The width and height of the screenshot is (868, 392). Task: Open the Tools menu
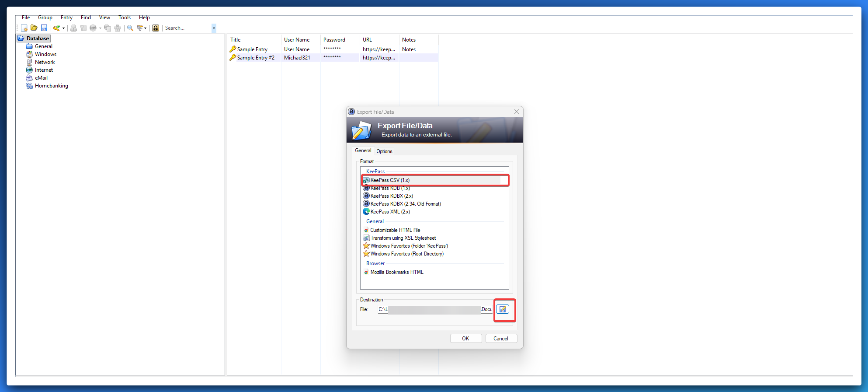[x=125, y=17]
